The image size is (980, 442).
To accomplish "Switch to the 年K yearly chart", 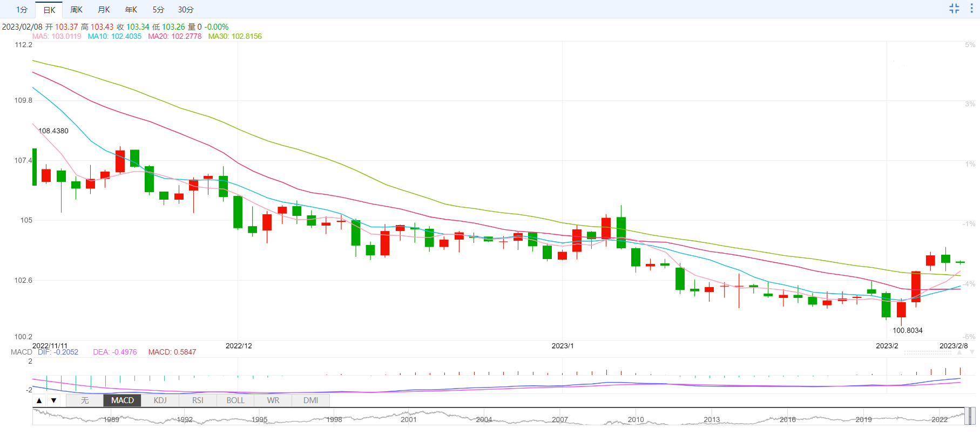I will [131, 10].
